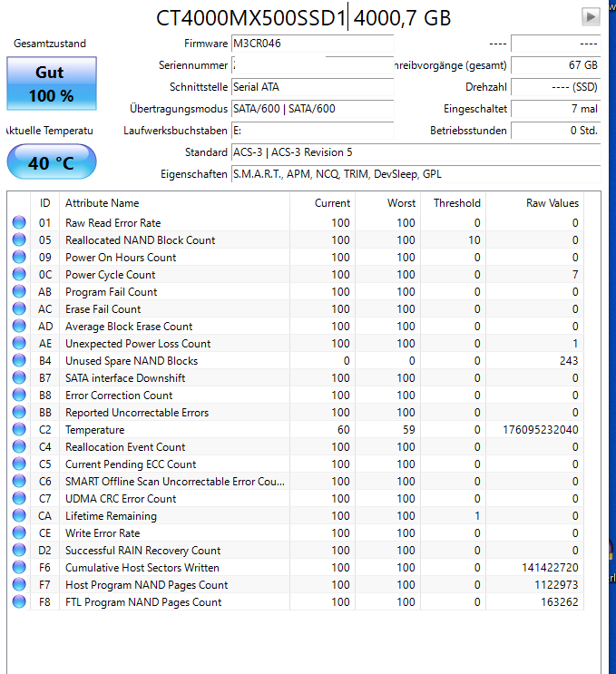Click the Eigenschaften field listing S.M.A.R.T. features
Viewport: 616px width, 674px height.
[416, 174]
